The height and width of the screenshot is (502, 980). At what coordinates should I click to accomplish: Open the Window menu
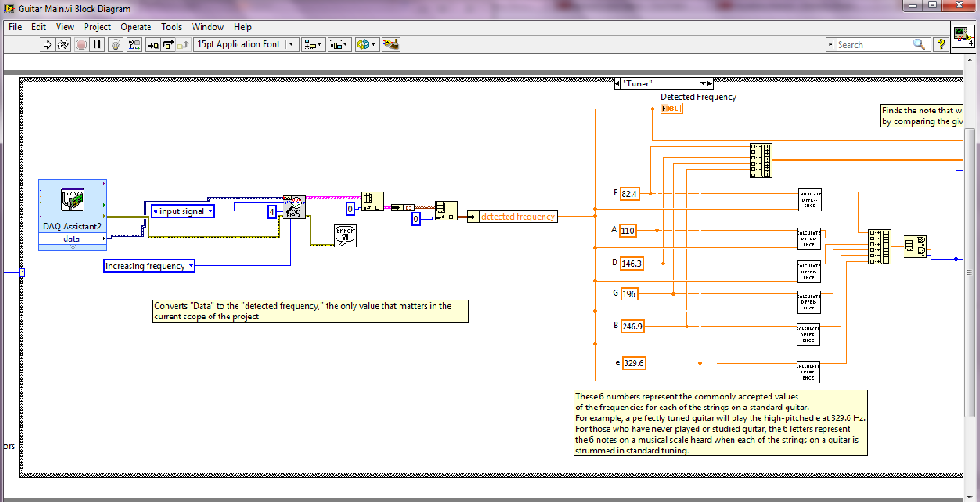(x=208, y=27)
